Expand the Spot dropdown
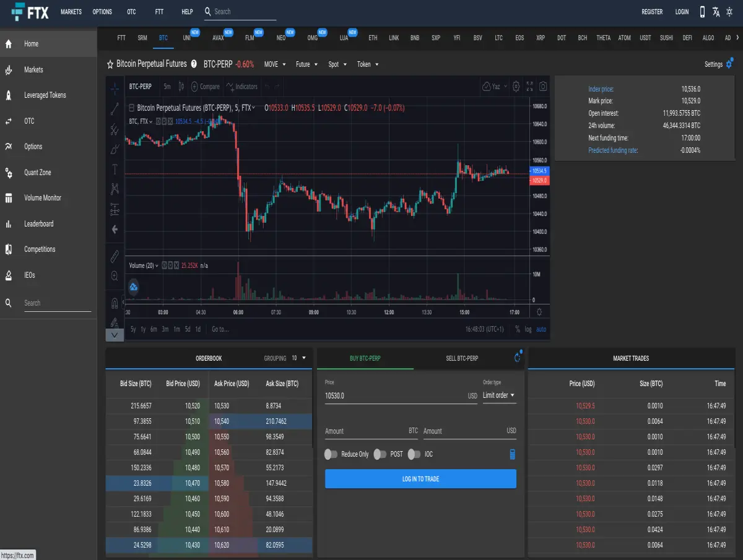Viewport: 743px width, 560px height. click(337, 64)
